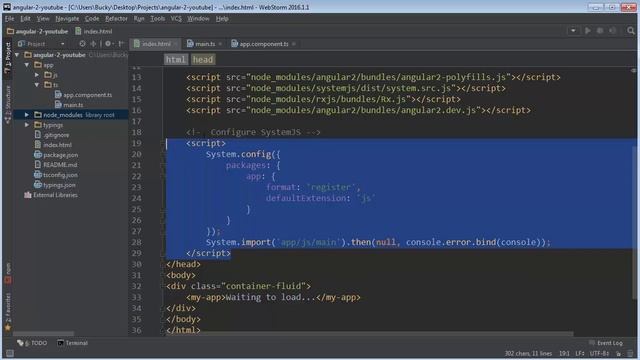Viewport: 640px width, 360px height.
Task: Expand the typings folder
Action: [27, 125]
